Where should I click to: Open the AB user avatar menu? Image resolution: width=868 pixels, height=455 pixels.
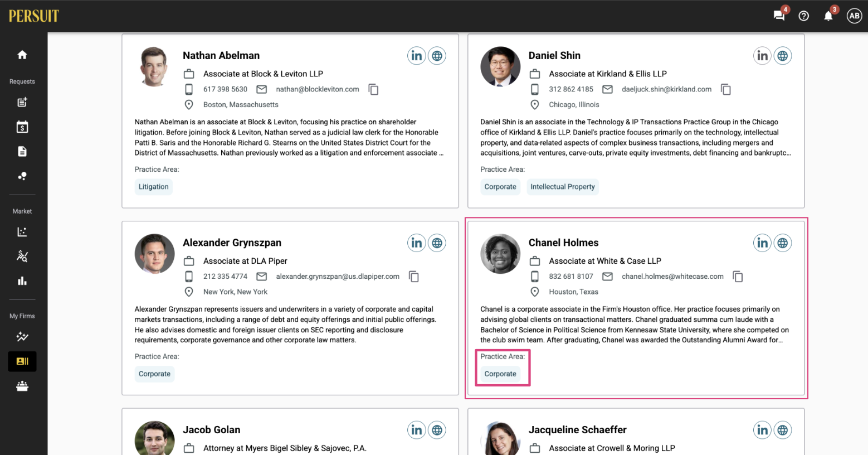tap(854, 16)
